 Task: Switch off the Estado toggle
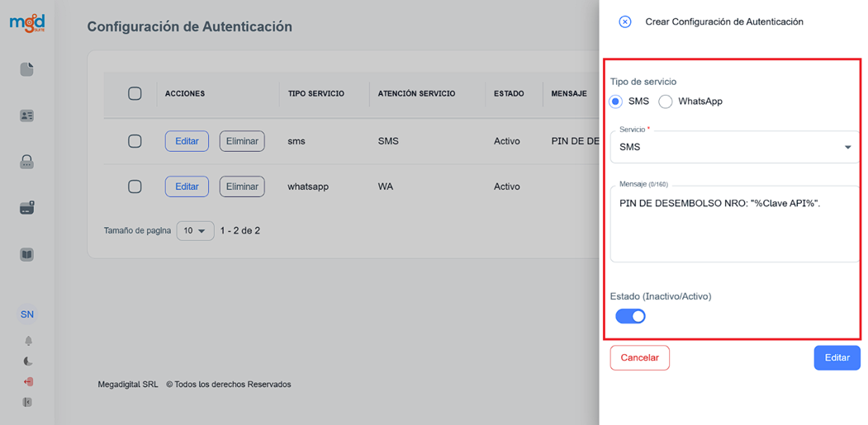coord(631,316)
